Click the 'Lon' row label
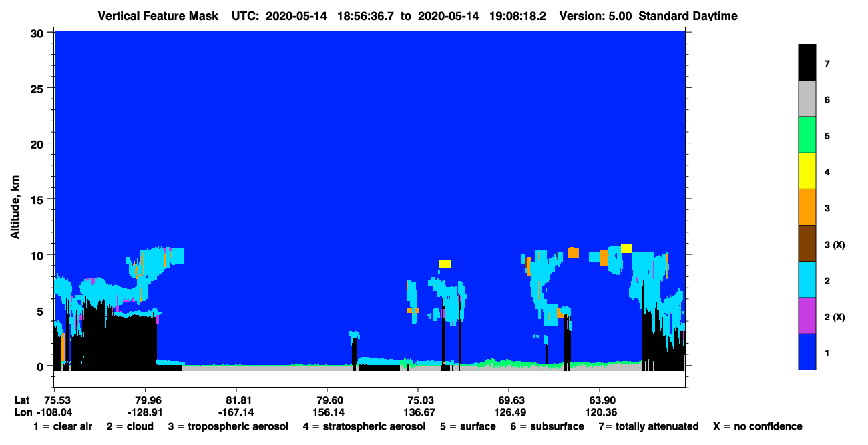Screen dimensions: 868x445 (23, 412)
